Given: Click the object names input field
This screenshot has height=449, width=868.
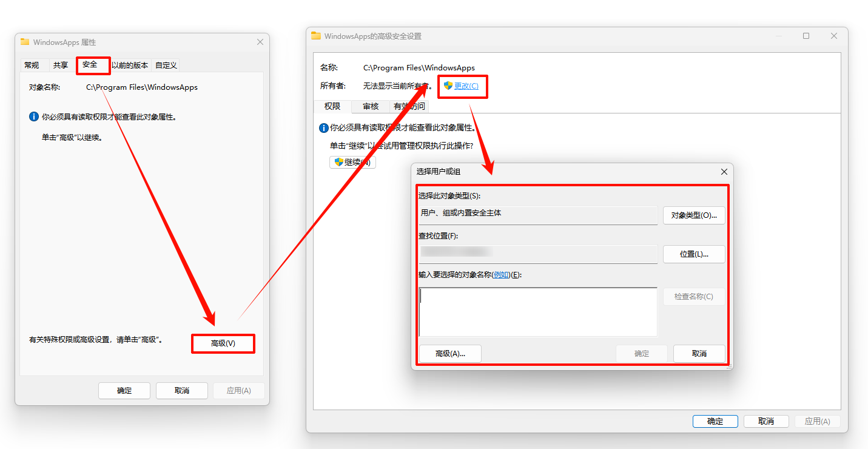Looking at the screenshot, I should pos(537,311).
